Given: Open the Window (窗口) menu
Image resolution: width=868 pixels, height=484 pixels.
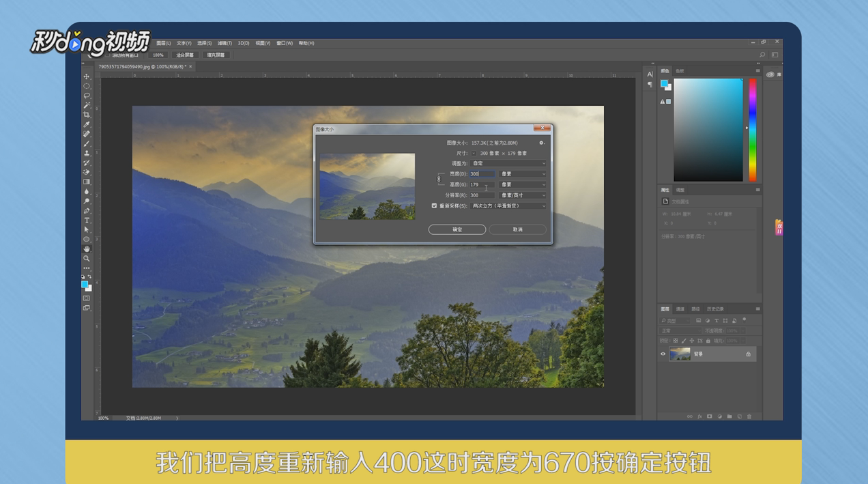Looking at the screenshot, I should pos(285,43).
